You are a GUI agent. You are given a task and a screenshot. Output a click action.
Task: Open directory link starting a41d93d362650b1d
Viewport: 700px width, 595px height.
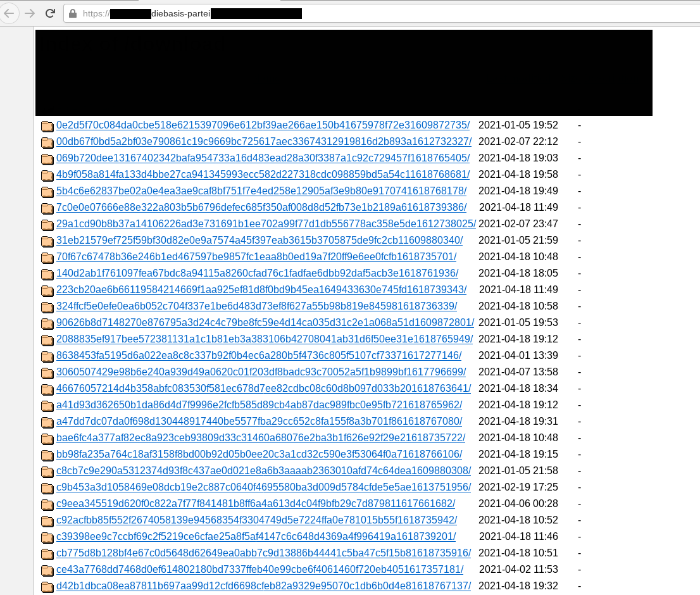[x=259, y=405]
